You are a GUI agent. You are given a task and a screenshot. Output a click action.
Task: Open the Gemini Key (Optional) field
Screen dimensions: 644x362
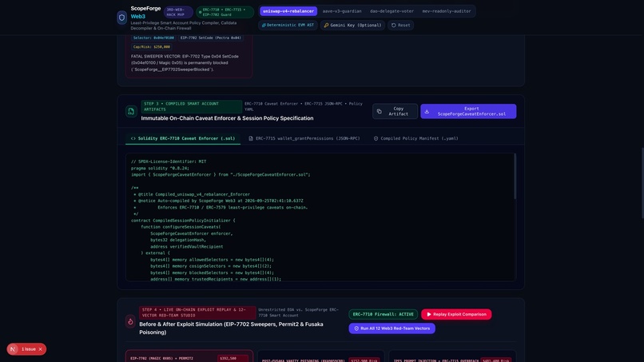coord(352,25)
